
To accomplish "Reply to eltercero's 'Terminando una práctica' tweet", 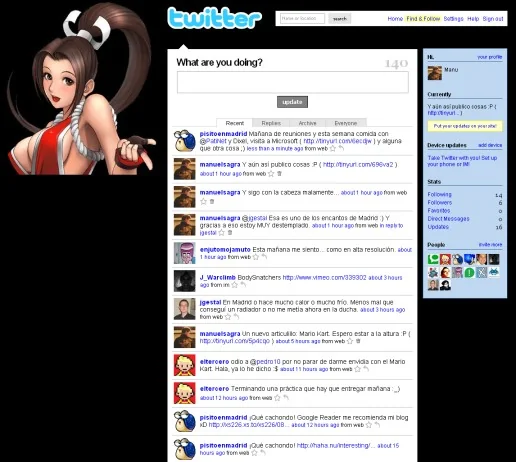I will 286,398.
